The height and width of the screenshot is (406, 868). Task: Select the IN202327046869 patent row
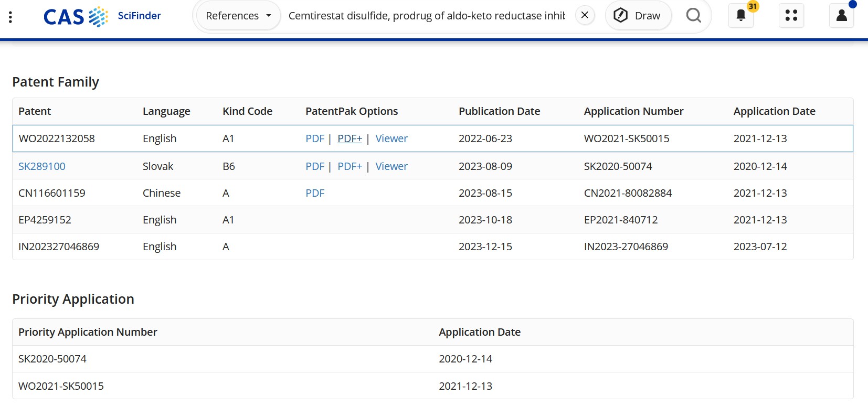(x=59, y=247)
